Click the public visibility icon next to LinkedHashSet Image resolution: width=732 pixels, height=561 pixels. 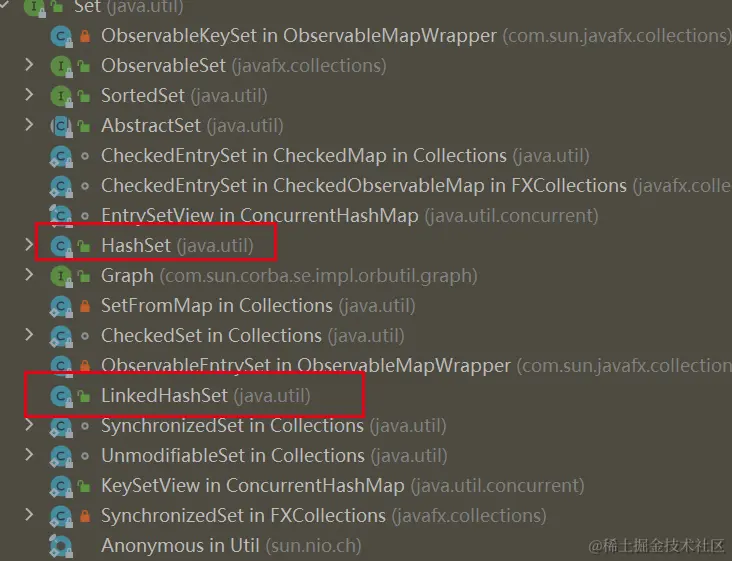(84, 396)
